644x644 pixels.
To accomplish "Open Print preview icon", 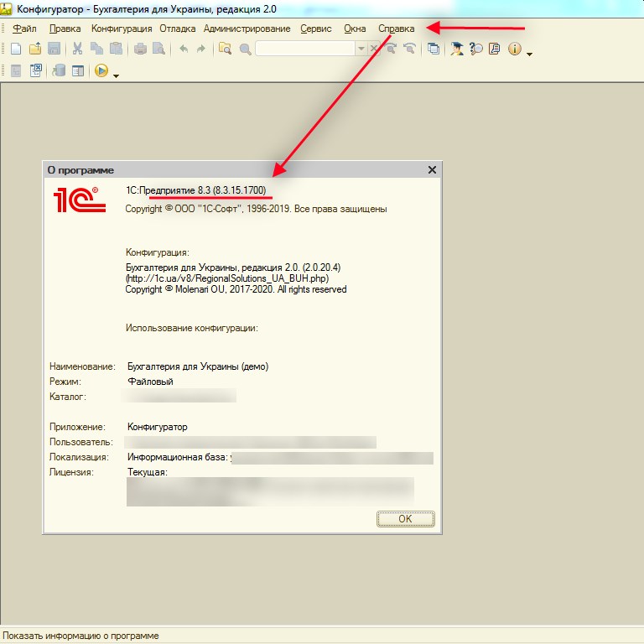I will [x=158, y=49].
